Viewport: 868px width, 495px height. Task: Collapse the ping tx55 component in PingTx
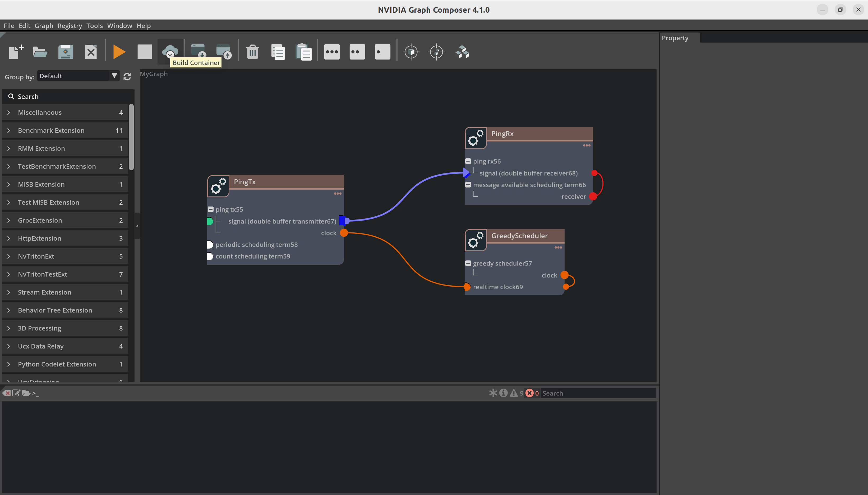tap(211, 209)
